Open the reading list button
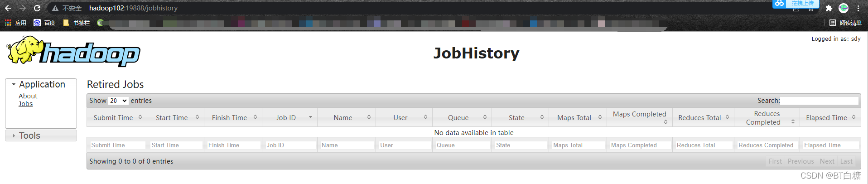Screen dimensions: 868x184 point(845,23)
